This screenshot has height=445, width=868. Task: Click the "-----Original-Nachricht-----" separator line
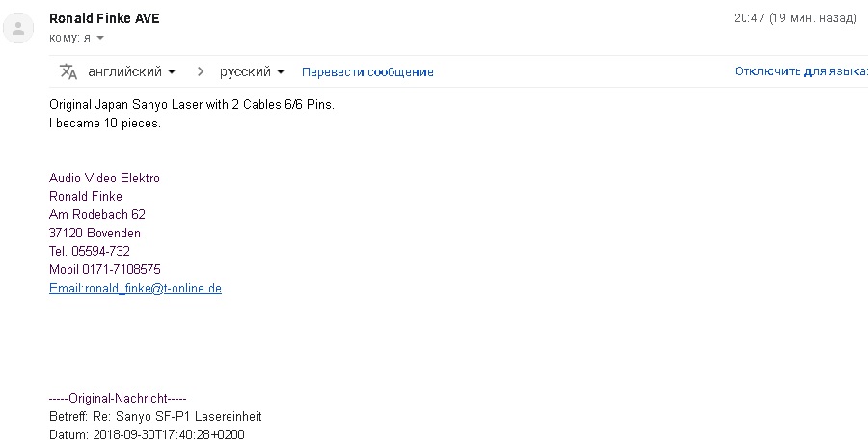coord(117,398)
